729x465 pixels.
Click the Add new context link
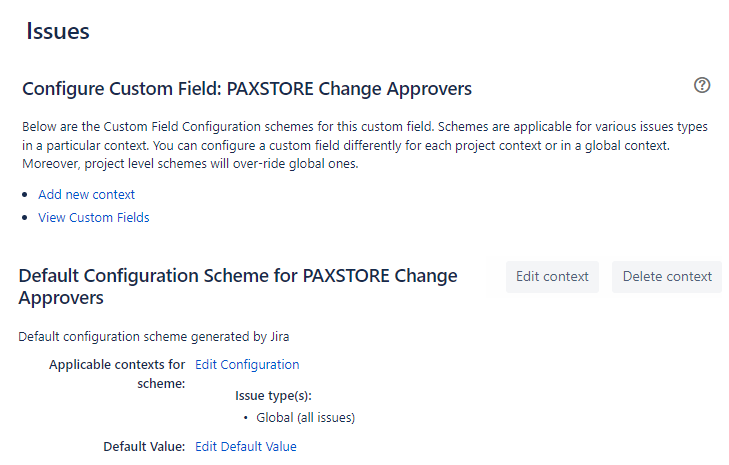pos(86,194)
